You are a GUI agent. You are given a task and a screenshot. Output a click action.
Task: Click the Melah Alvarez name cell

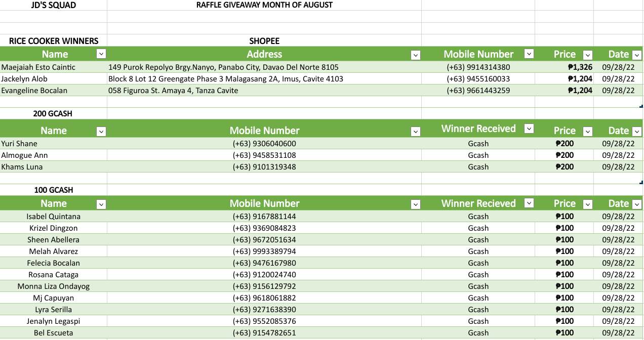(54, 251)
